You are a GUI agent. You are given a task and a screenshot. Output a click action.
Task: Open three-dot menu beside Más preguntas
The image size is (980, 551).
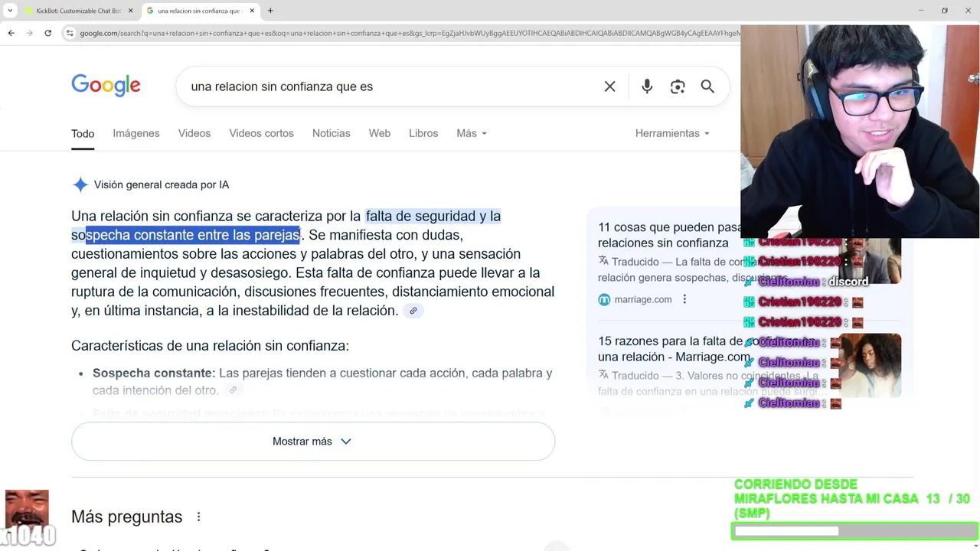click(198, 517)
